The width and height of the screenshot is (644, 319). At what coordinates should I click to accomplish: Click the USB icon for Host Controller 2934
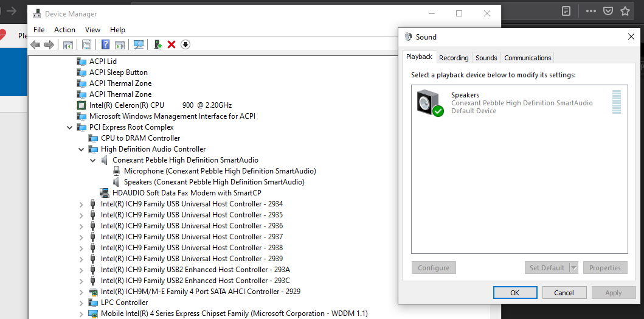pos(93,203)
